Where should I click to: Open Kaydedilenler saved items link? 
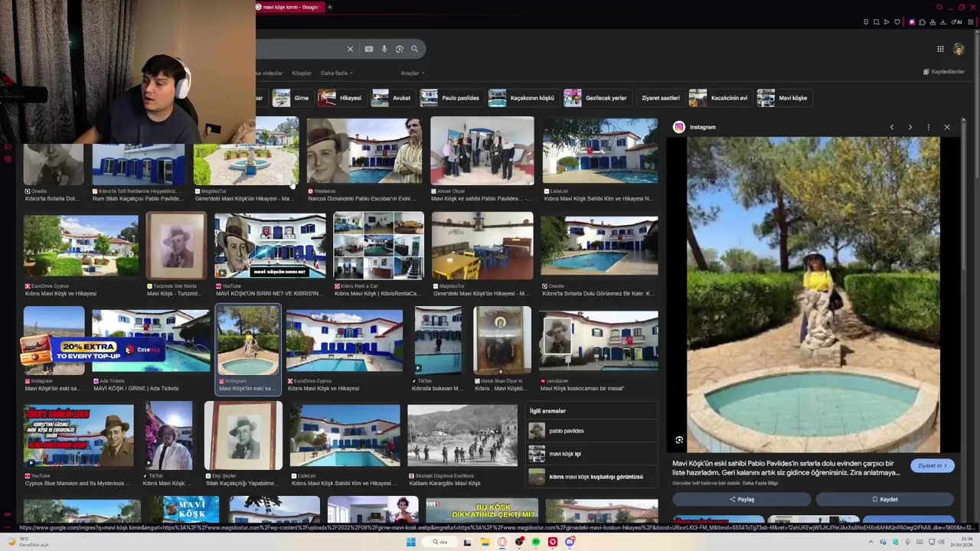pos(944,72)
